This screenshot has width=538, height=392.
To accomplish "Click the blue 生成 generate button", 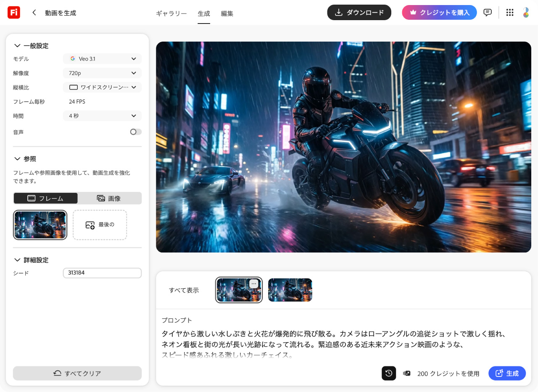I will click(507, 373).
